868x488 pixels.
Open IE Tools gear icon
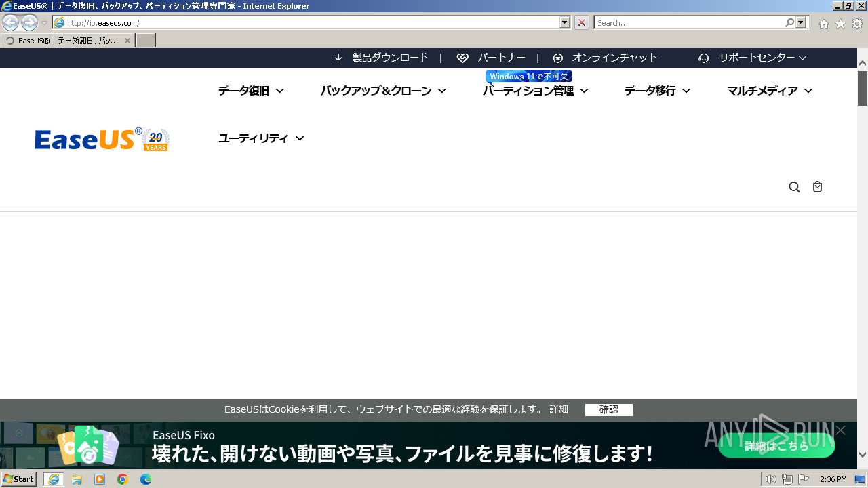857,24
